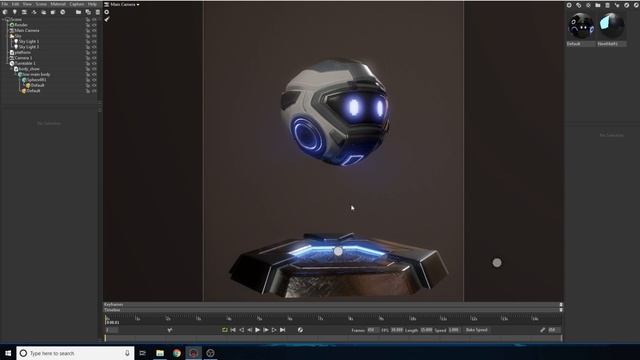This screenshot has width=640, height=360.
Task: Create new group folder in scene toolbar
Action: tap(78, 12)
